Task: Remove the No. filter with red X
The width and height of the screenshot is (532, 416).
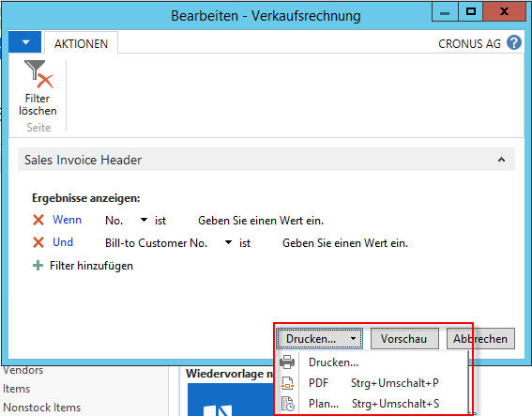Action: 38,220
